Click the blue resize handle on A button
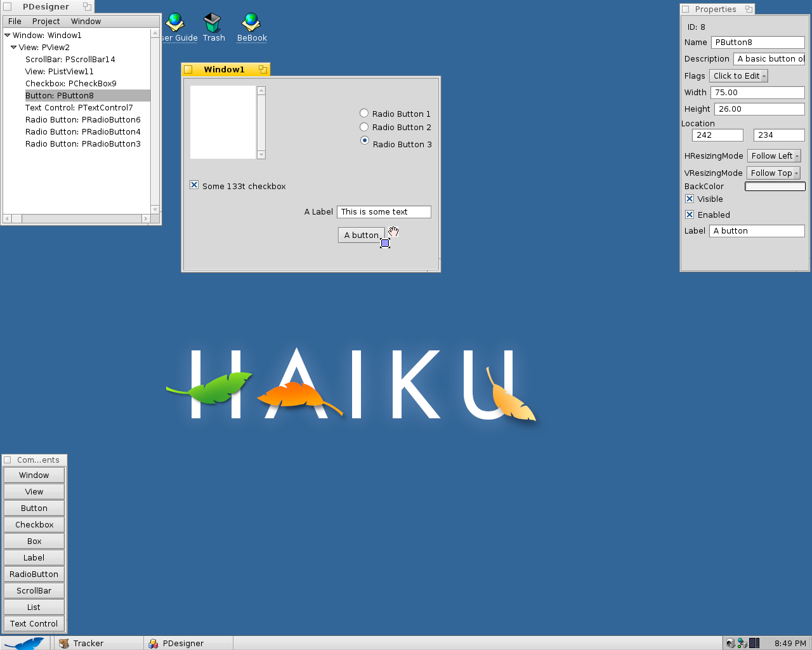 tap(385, 242)
